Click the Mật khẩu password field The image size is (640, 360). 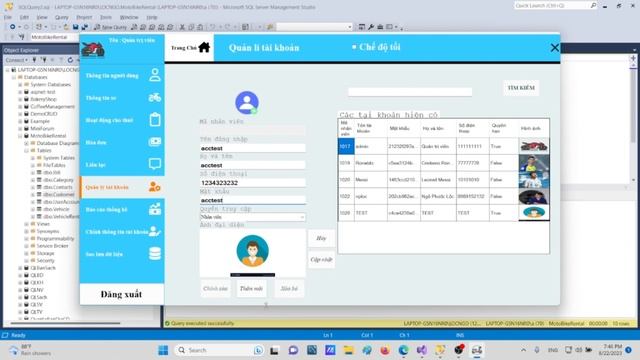pyautogui.click(x=253, y=200)
